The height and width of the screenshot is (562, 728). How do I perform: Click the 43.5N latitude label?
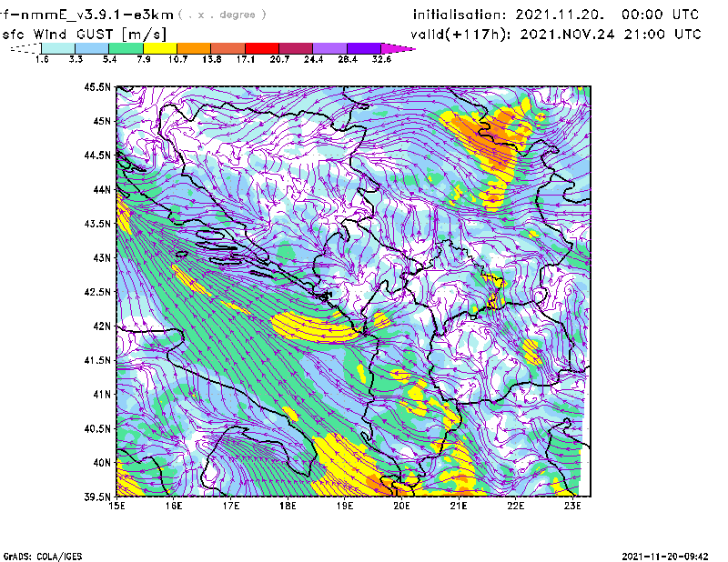(97, 224)
